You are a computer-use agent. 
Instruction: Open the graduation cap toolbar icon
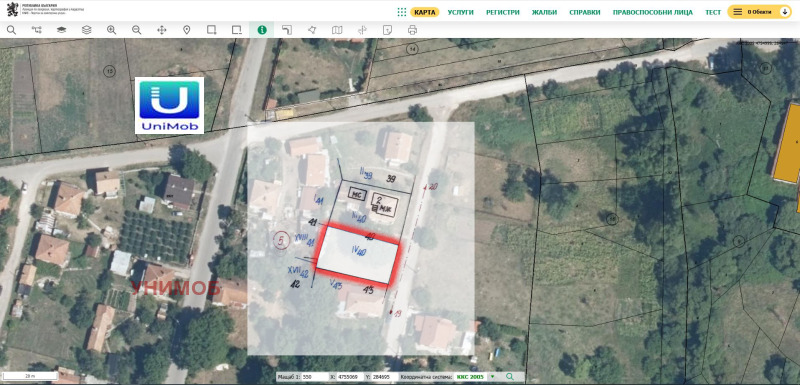tap(61, 30)
